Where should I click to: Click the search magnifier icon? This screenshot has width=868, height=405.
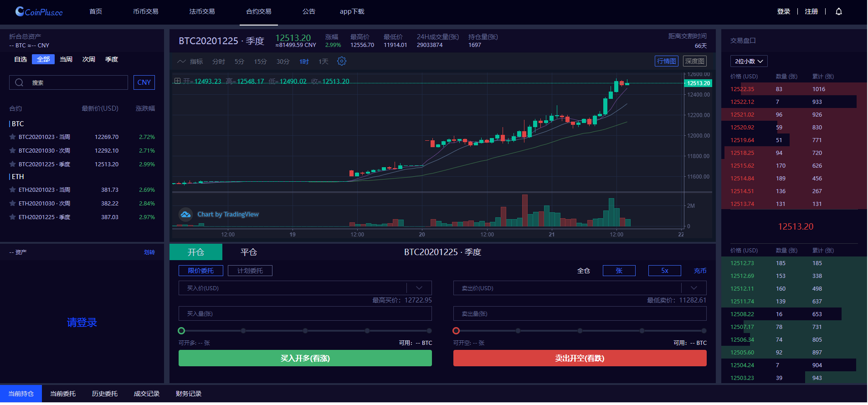click(x=19, y=82)
